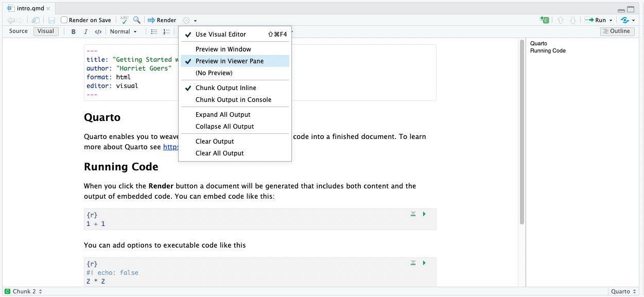The height and width of the screenshot is (297, 644).
Task: Click the save document icon
Action: pyautogui.click(x=51, y=20)
